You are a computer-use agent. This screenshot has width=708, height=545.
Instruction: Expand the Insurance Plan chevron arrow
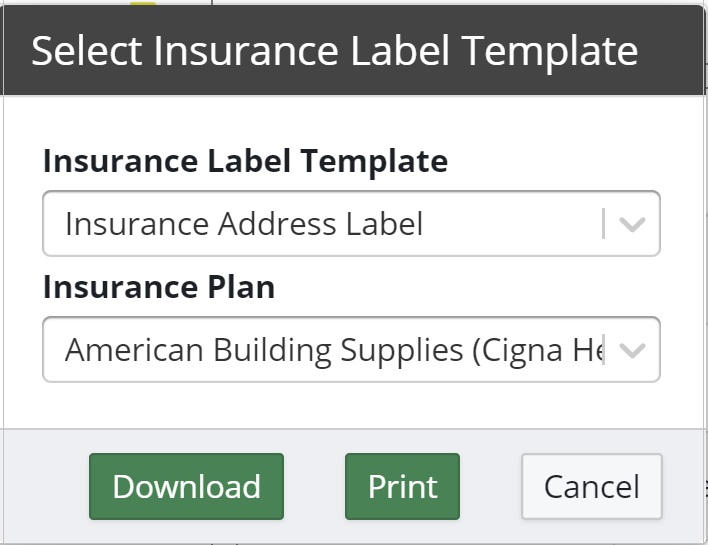click(632, 351)
